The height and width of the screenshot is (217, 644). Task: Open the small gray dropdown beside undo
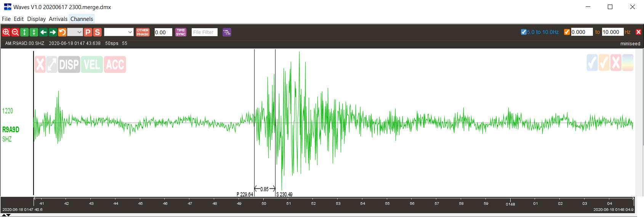click(75, 32)
